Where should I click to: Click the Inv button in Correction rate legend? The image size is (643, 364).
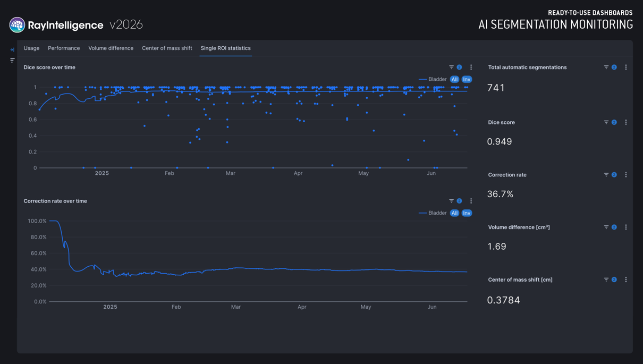pos(467,213)
